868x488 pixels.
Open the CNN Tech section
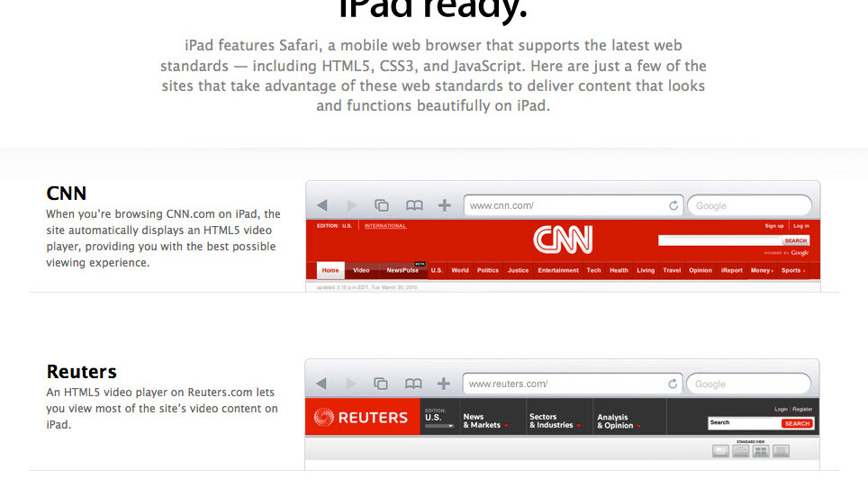pos(593,270)
